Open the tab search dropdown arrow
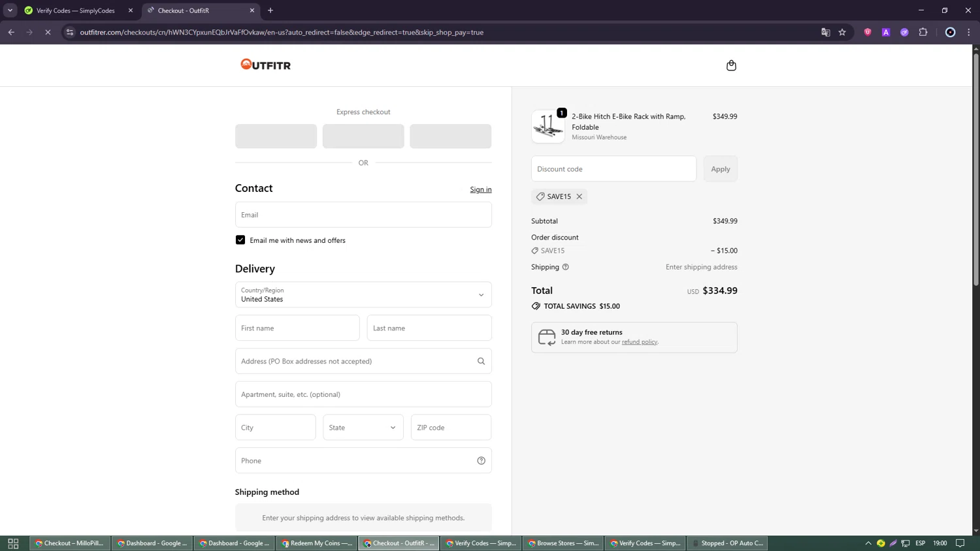 pyautogui.click(x=10, y=10)
